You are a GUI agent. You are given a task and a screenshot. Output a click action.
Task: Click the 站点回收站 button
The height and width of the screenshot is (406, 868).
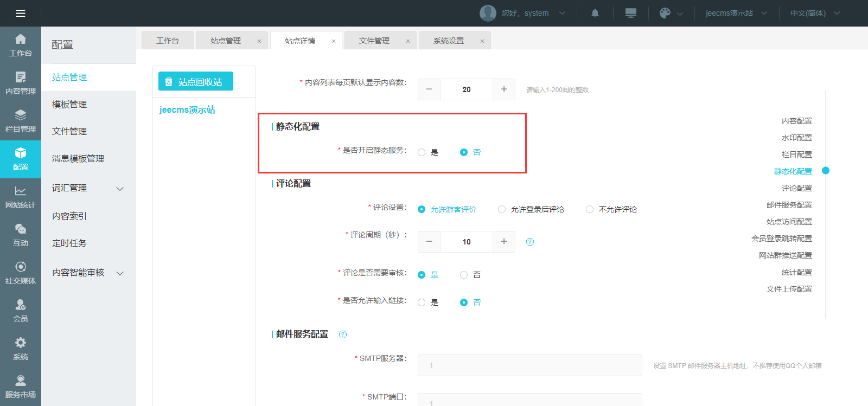click(195, 81)
